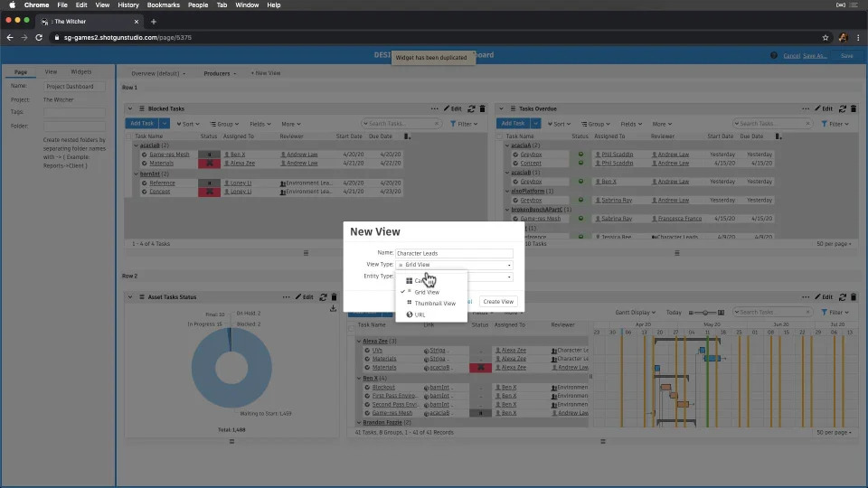The height and width of the screenshot is (488, 868).
Task: Tick the select-all checkbox in Tasks Overdue header
Action: 500,136
